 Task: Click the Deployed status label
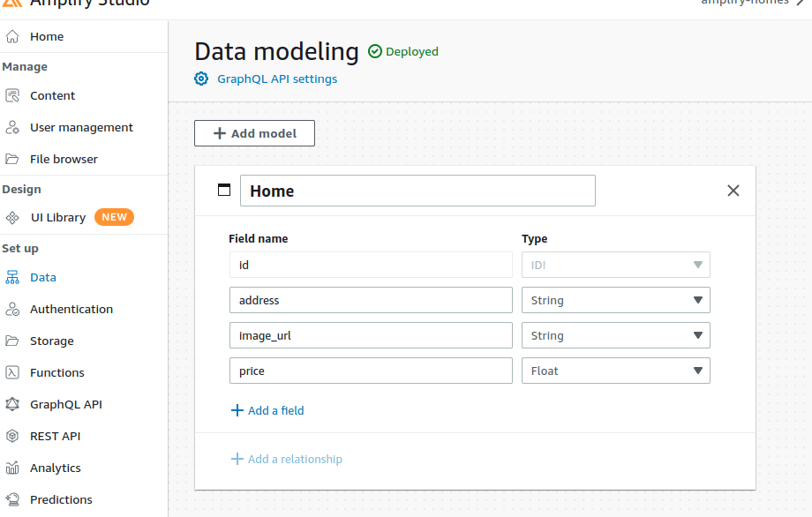411,52
